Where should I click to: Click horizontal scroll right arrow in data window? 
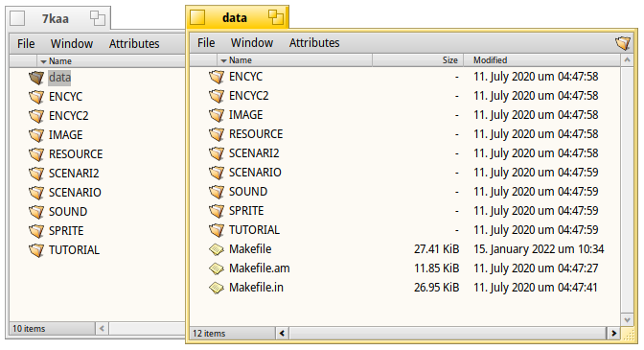pyautogui.click(x=613, y=333)
